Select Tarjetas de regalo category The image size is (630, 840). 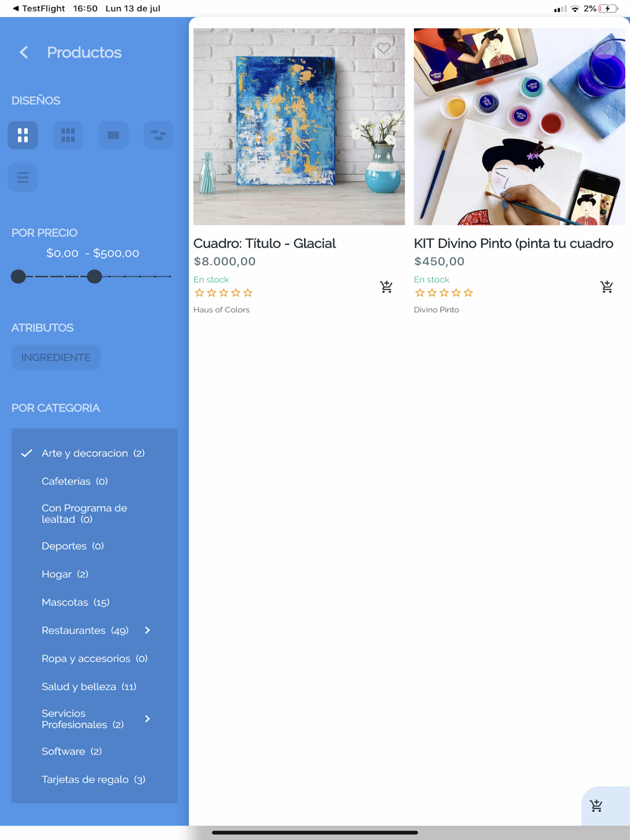pyautogui.click(x=93, y=780)
